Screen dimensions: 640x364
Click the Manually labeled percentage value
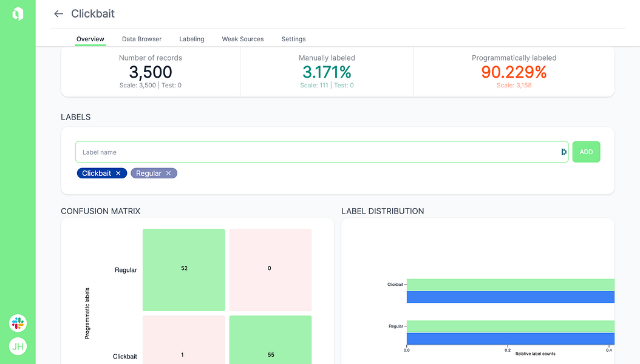pyautogui.click(x=326, y=71)
